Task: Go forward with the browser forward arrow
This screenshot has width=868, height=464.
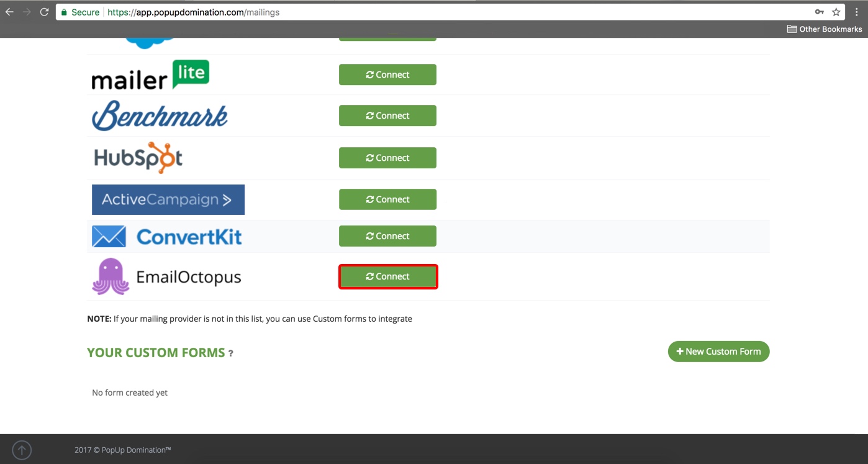Action: (27, 12)
